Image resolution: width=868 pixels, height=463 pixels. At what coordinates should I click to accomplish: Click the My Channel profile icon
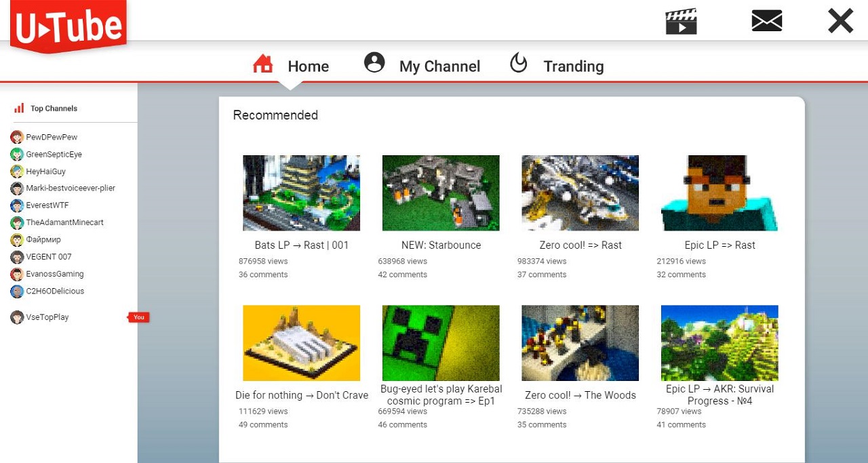[x=374, y=63]
